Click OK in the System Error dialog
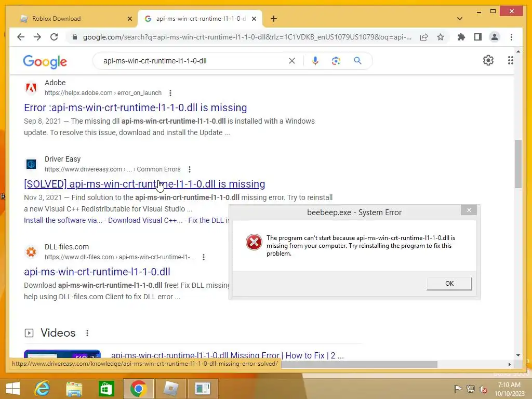Viewport: 532px width, 399px height. (449, 283)
